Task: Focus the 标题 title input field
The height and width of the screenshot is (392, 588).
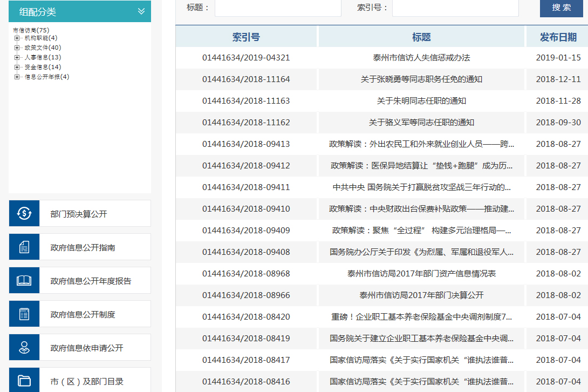Action: [x=278, y=8]
